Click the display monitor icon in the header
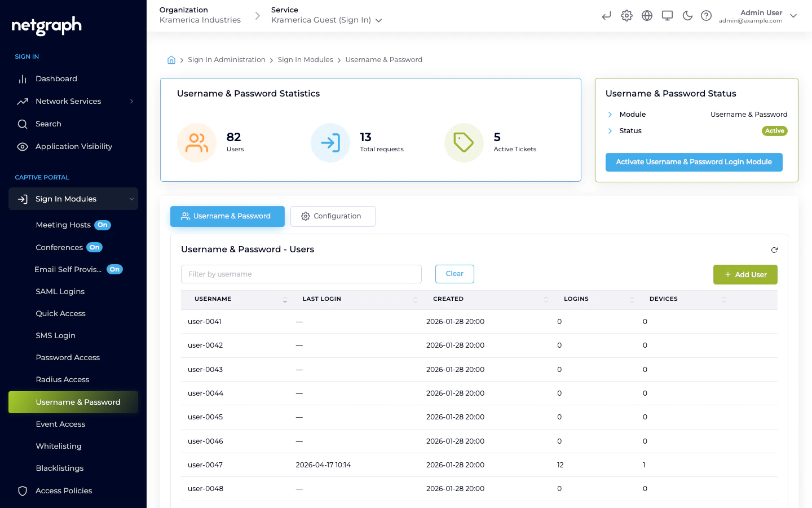This screenshot has width=812, height=508. pyautogui.click(x=667, y=16)
